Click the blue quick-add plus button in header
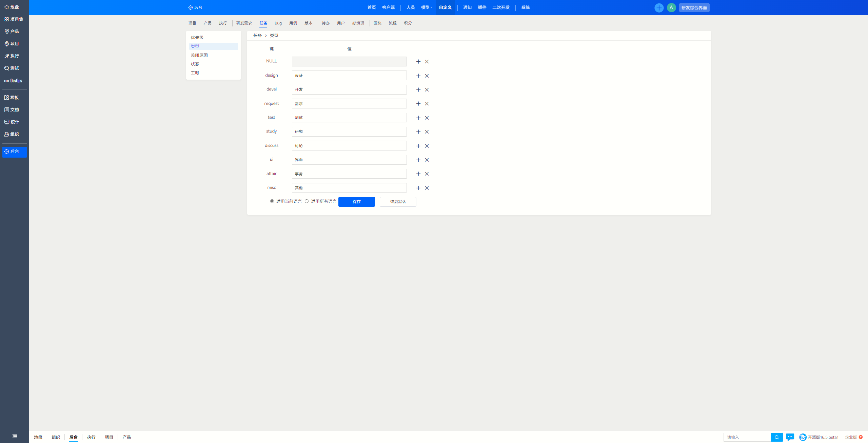Viewport: 868px width, 443px height. tap(659, 8)
